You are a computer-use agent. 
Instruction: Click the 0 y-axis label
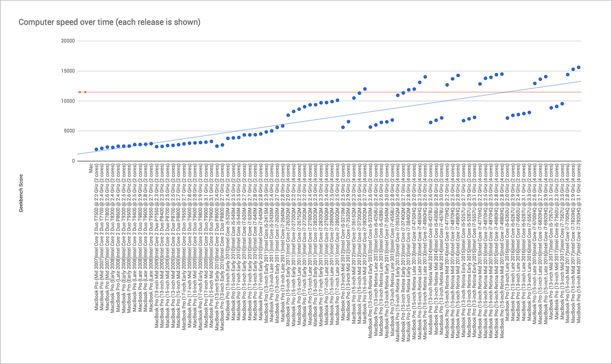[72, 161]
